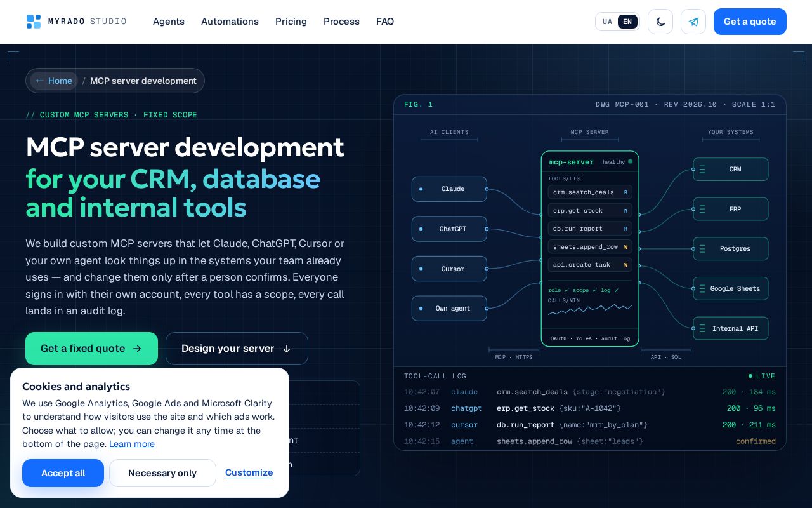Choose Necessary only cookies
Screen dimensions: 812x508
click(x=162, y=473)
